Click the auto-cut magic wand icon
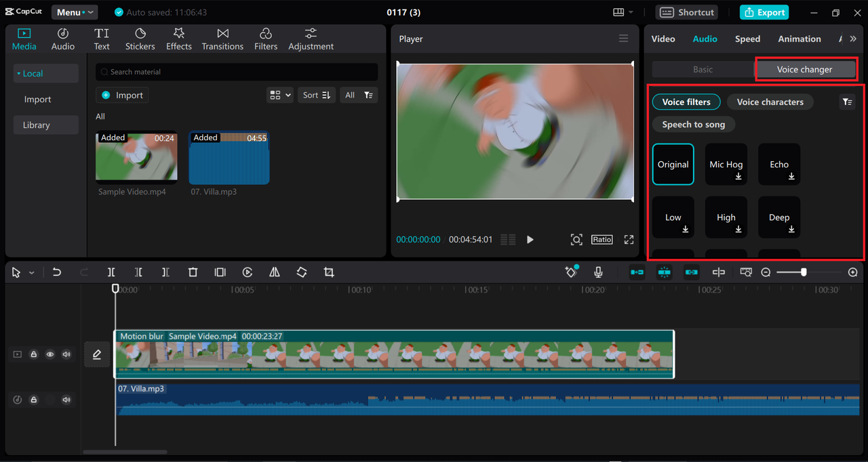This screenshot has width=868, height=462. tap(571, 272)
